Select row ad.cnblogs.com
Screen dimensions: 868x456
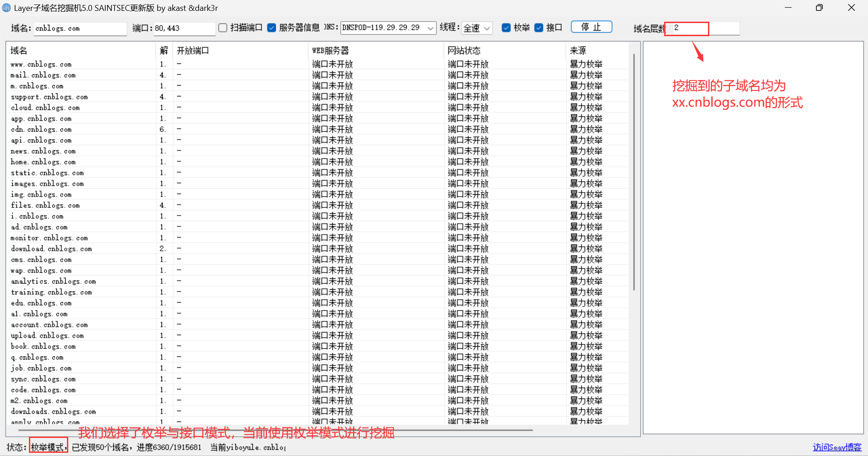318,227
